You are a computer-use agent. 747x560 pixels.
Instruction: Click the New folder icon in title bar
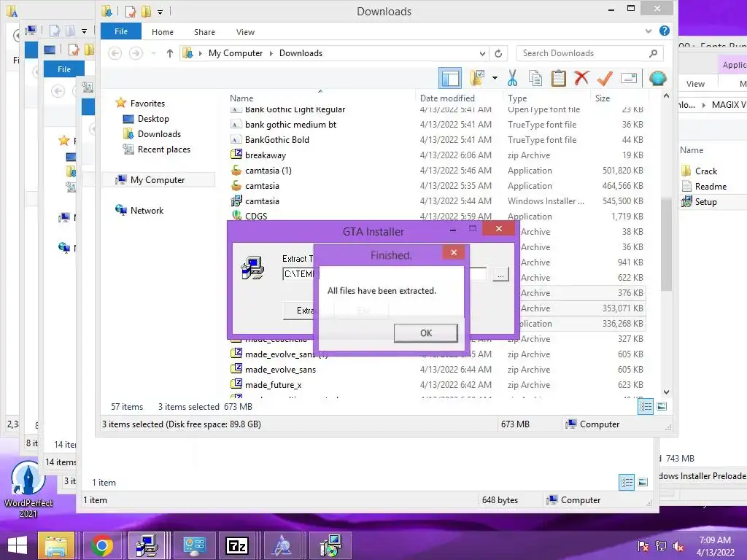pyautogui.click(x=146, y=12)
